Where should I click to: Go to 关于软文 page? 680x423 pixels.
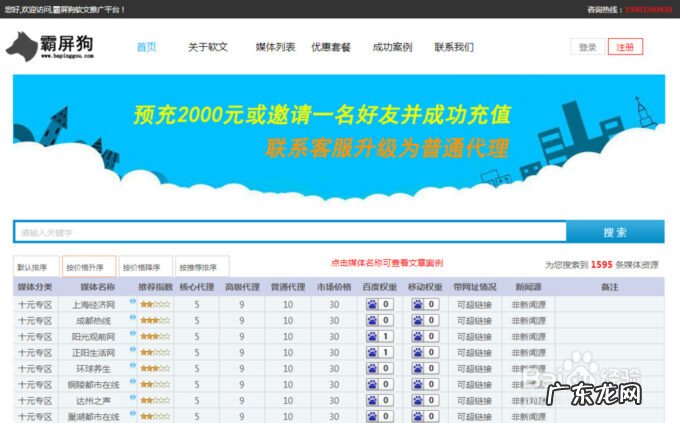208,47
